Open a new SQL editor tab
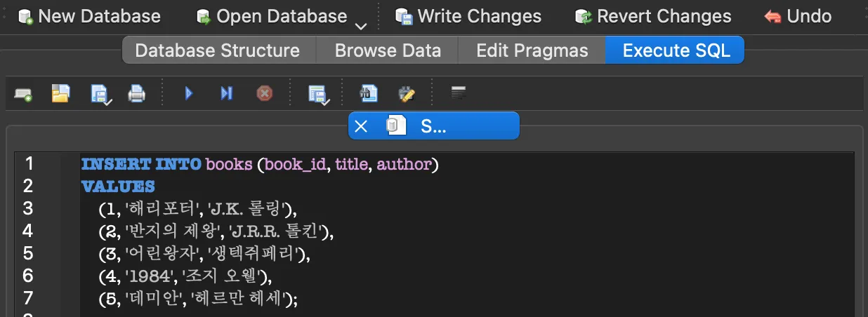 click(x=23, y=93)
